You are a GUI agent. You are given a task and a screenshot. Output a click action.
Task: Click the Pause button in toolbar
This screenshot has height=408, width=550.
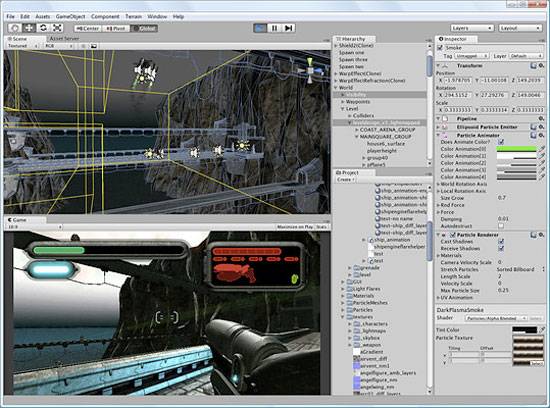pyautogui.click(x=274, y=28)
